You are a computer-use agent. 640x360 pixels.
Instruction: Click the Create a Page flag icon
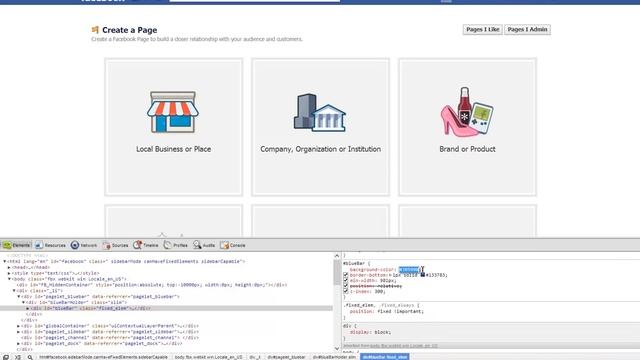(x=95, y=29)
